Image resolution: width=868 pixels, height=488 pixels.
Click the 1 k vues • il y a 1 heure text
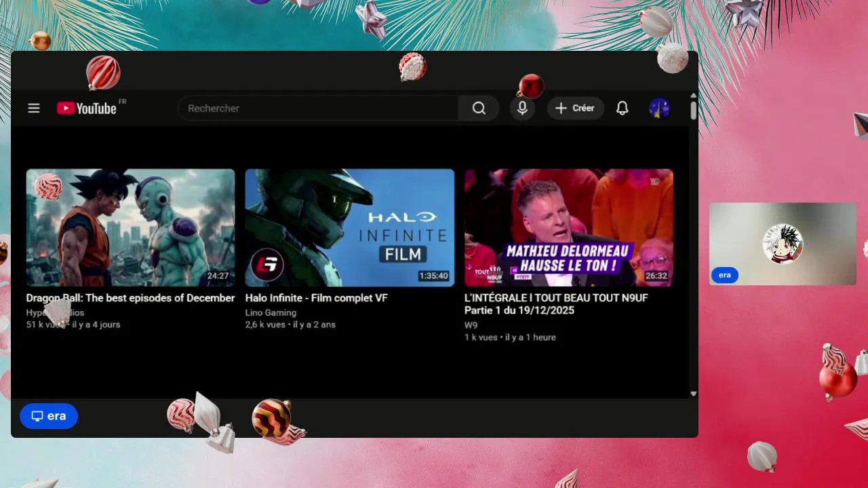tap(510, 337)
